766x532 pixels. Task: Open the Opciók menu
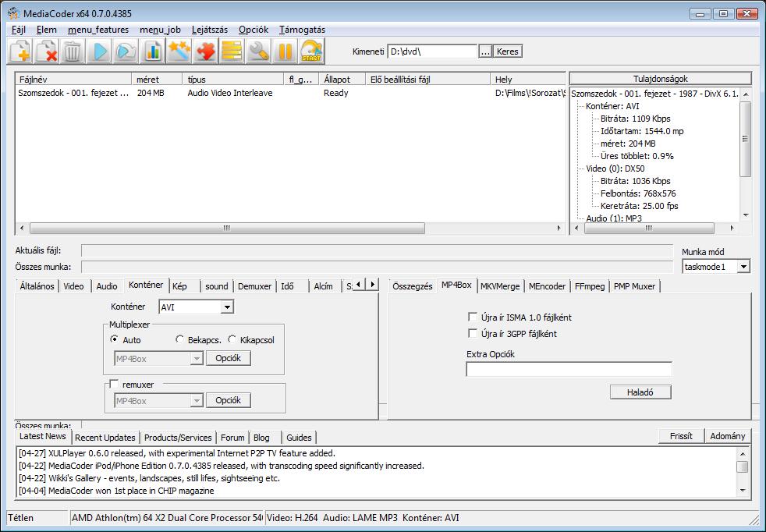coord(254,30)
